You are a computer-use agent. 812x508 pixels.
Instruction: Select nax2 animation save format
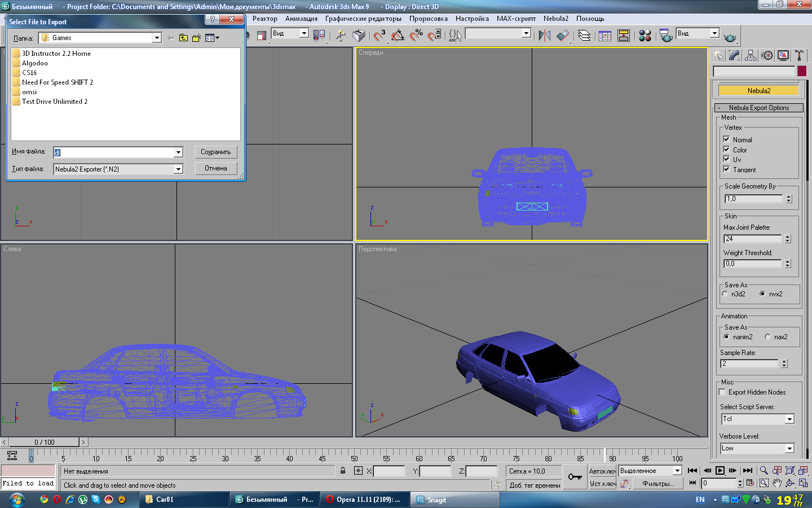click(767, 336)
